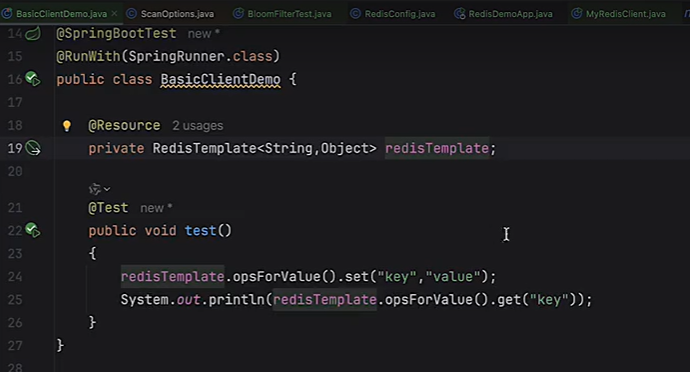The width and height of the screenshot is (690, 372).
Task: Click the lightbulb quick-fix icon near @Resource
Action: tap(66, 125)
